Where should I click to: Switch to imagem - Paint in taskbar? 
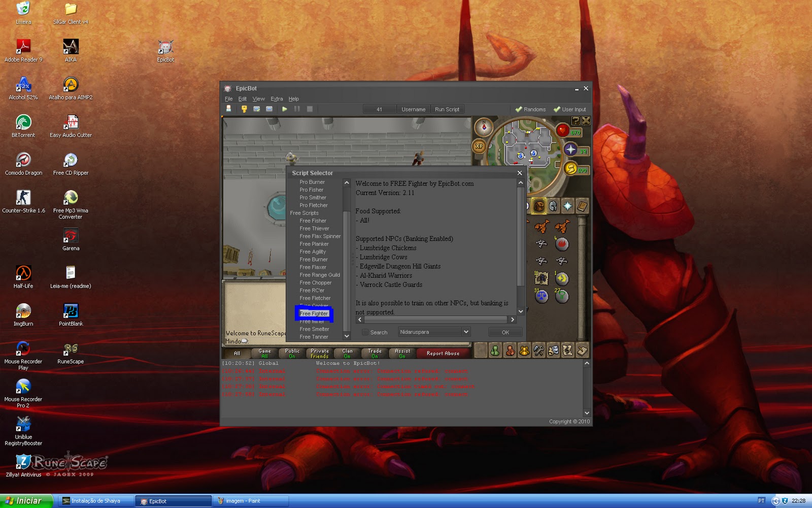(250, 501)
